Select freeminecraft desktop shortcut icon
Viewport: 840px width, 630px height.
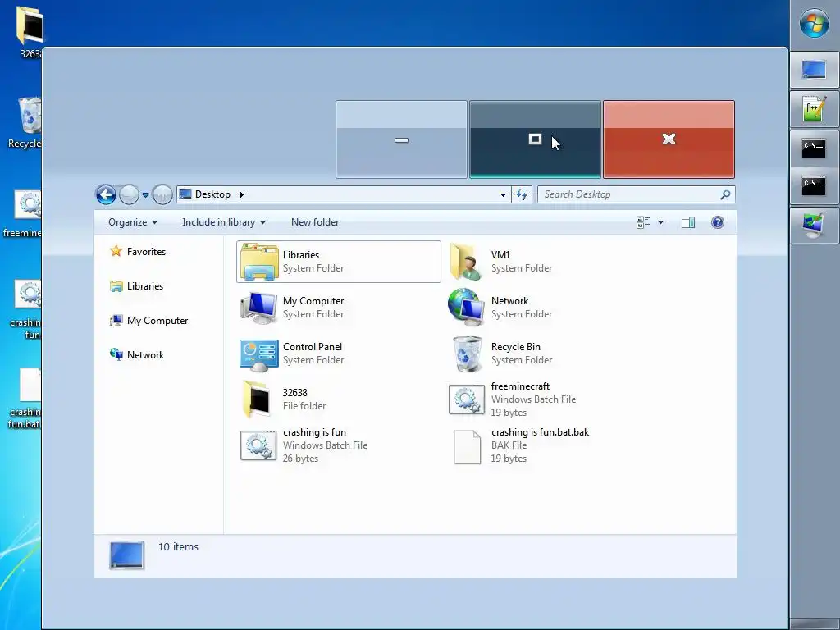tap(23, 213)
